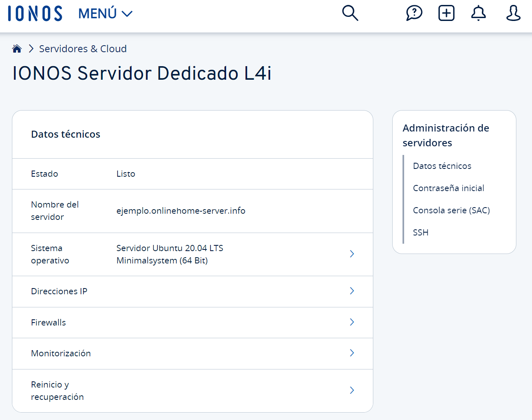The width and height of the screenshot is (532, 420).
Task: Open the Servidores & Cloud breadcrumb link
Action: [83, 49]
